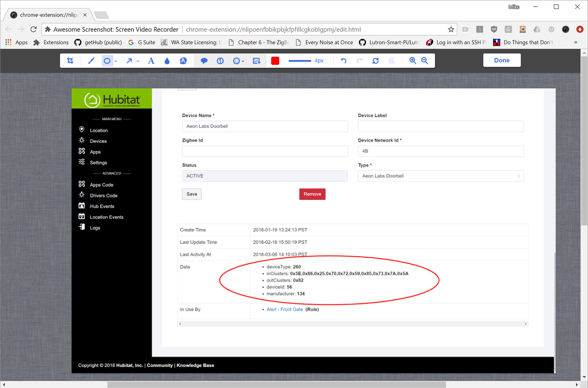
Task: Open the WA State Licensing bookmark
Action: [x=191, y=42]
